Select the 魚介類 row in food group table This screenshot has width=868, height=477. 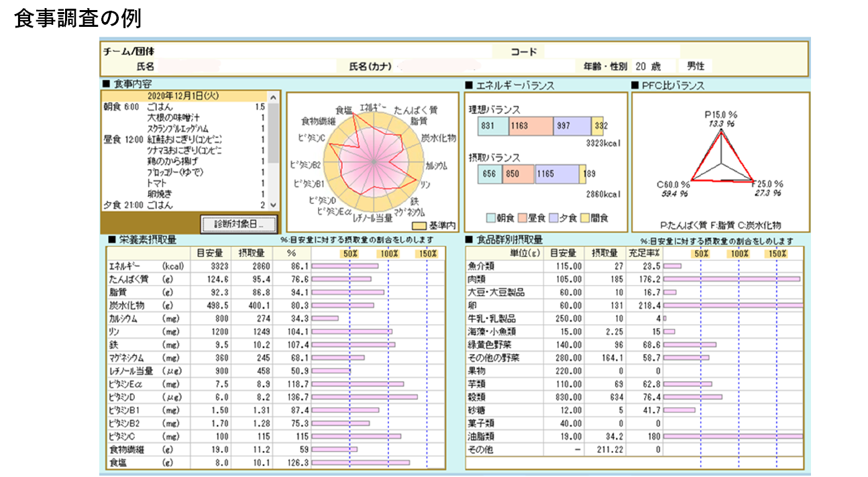(x=635, y=266)
